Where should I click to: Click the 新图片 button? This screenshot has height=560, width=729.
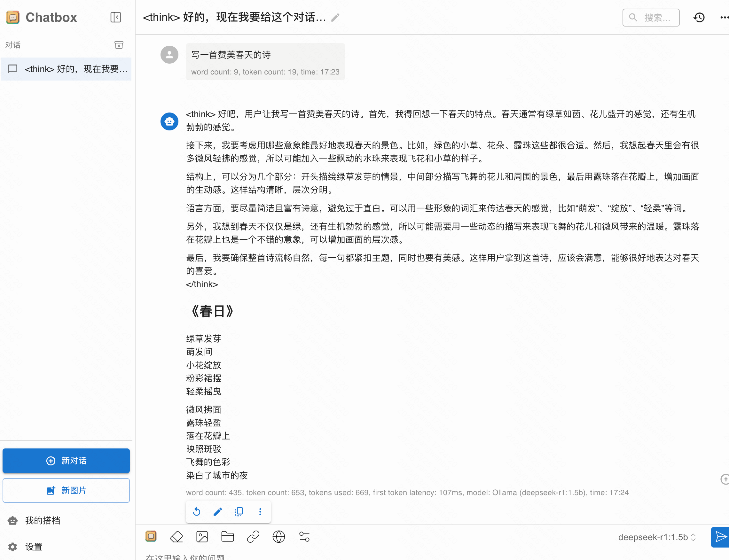coord(66,490)
